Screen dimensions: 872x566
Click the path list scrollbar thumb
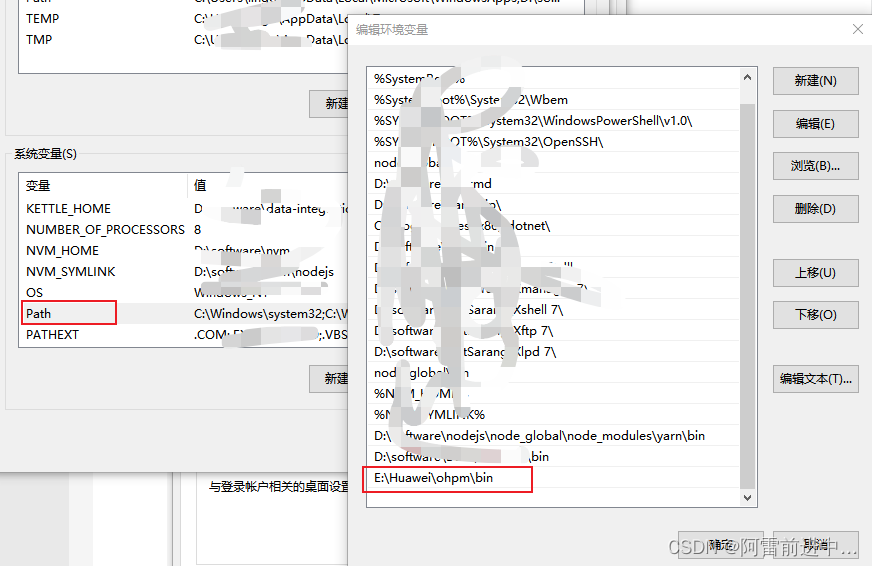point(747,295)
